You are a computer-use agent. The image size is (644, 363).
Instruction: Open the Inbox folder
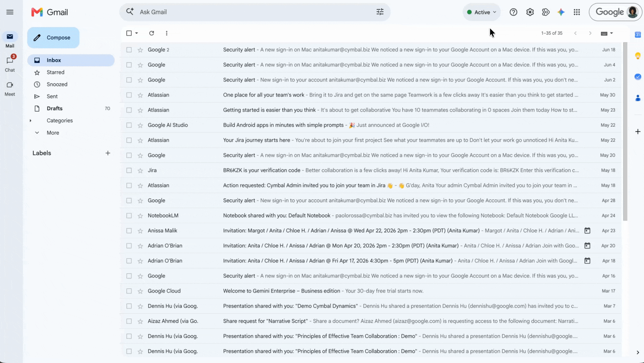(71, 60)
